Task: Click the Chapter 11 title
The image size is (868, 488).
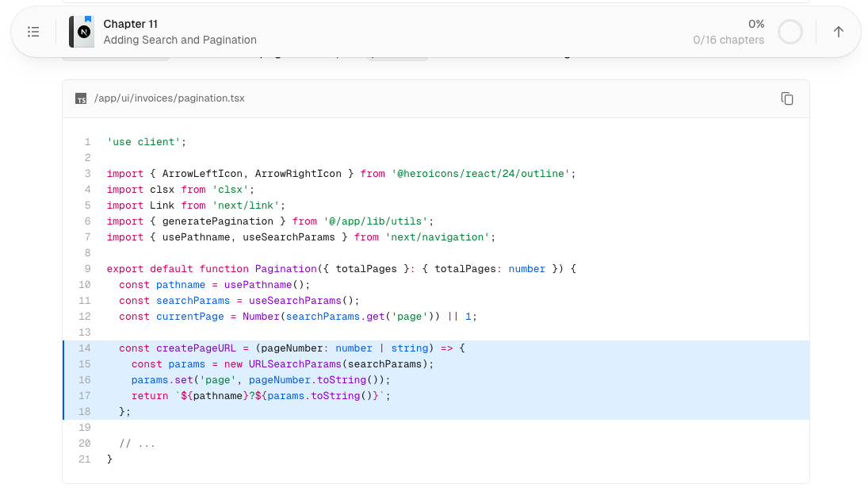Action: click(131, 24)
